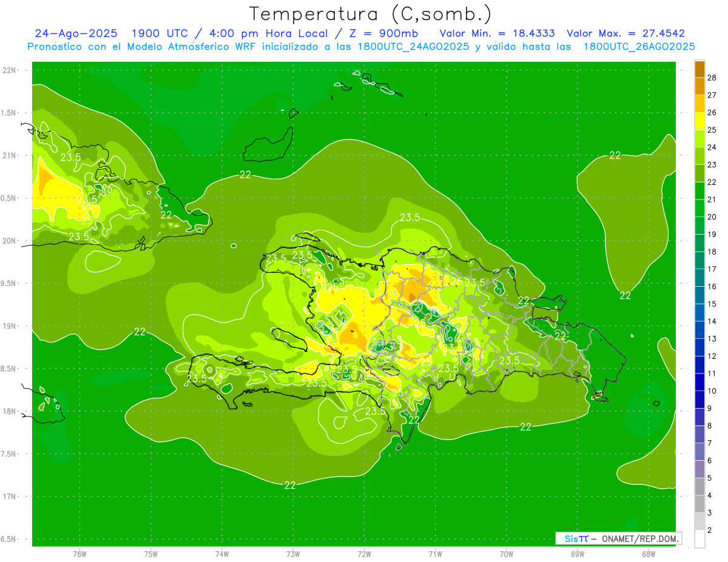Click '1800UTC_26AGO2025' valid-until time text
Screen dimensions: 728x562
click(x=639, y=47)
